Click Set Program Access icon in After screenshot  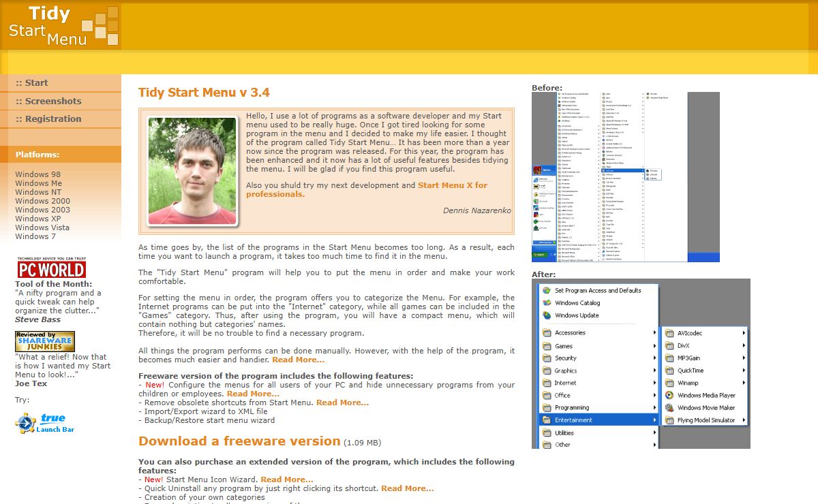coord(547,290)
